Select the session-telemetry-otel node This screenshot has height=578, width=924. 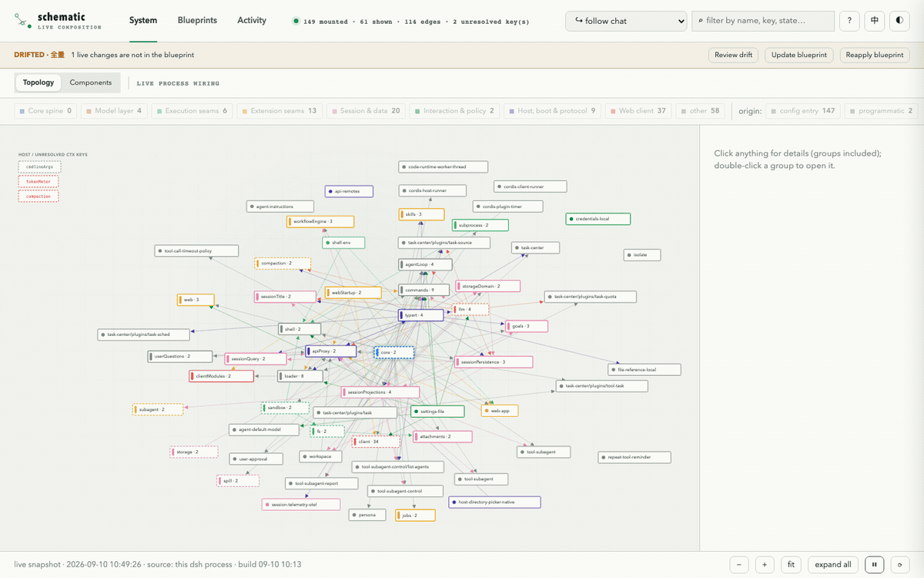click(300, 505)
